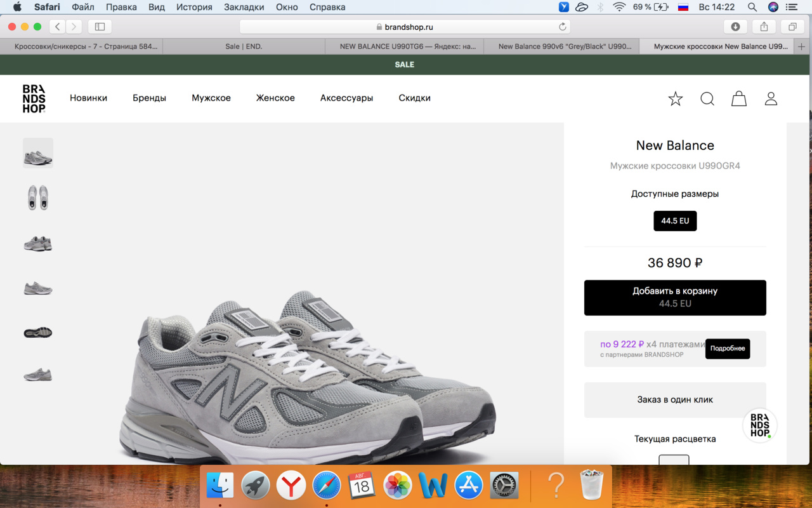Viewport: 812px width, 508px height.
Task: Select outsole bottom view thumbnail
Action: [x=38, y=331]
